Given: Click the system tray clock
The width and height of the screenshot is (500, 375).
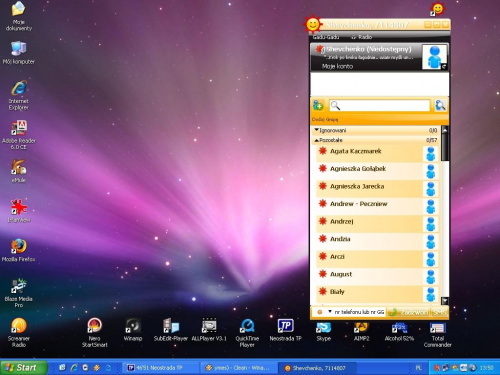Looking at the screenshot, I should click(x=486, y=368).
